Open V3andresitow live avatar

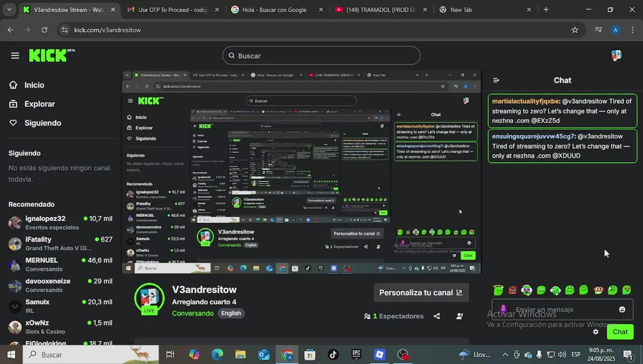pyautogui.click(x=149, y=298)
